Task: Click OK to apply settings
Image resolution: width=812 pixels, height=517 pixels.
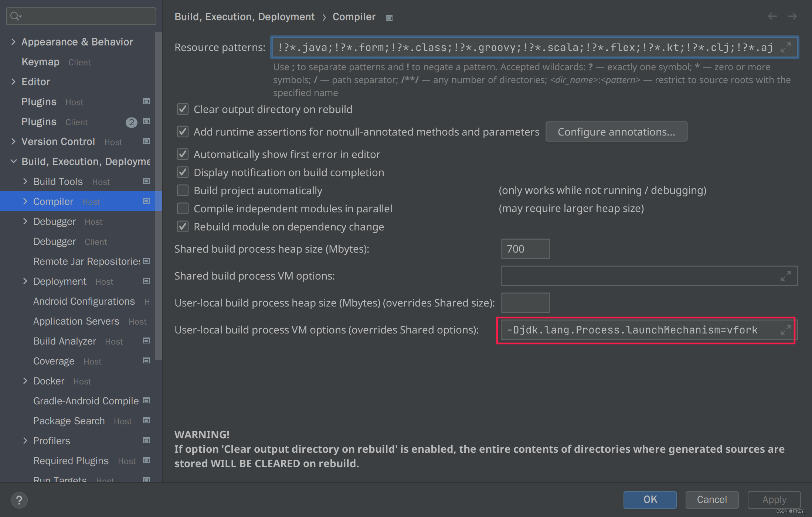Action: tap(650, 500)
